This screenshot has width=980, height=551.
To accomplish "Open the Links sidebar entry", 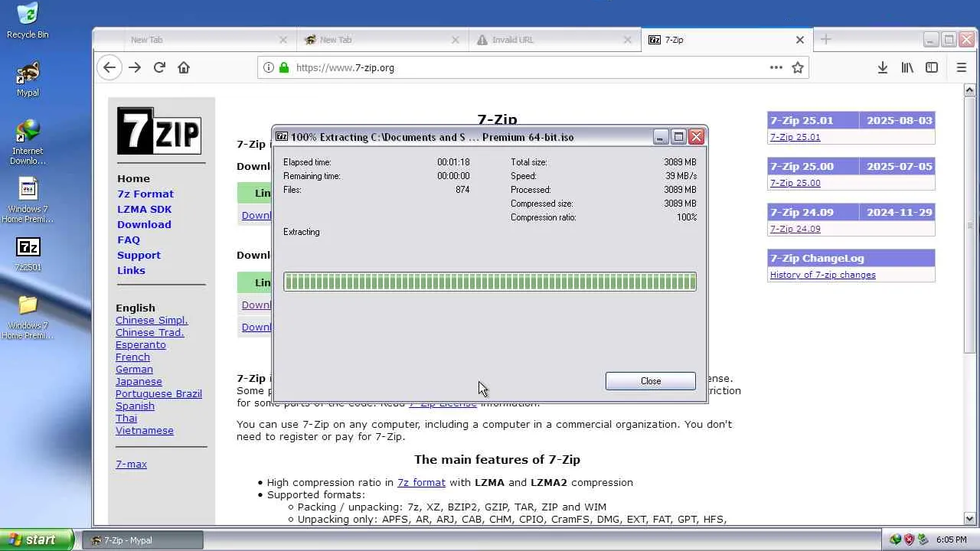I will (131, 270).
